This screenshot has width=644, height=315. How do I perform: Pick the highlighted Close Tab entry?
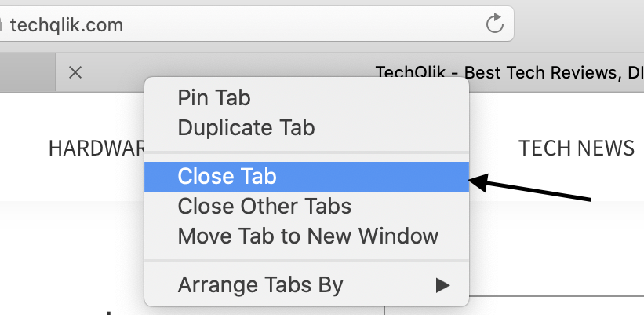tap(307, 177)
